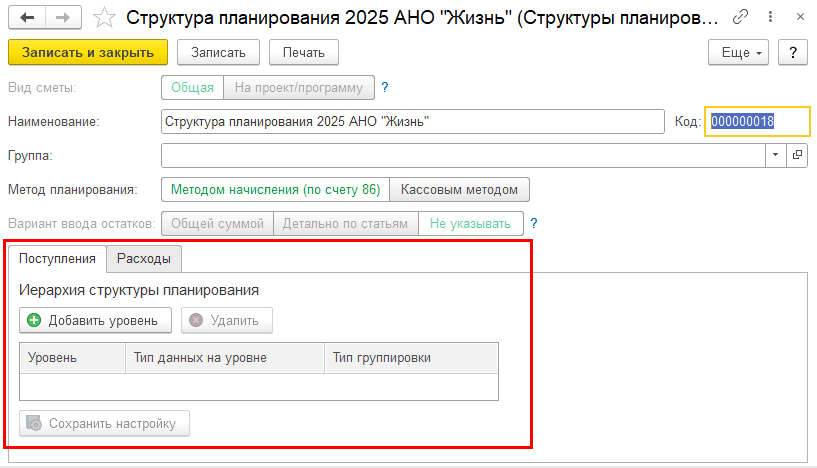
Task: Click help hint next to Вариант ввода остатков
Action: 533,223
